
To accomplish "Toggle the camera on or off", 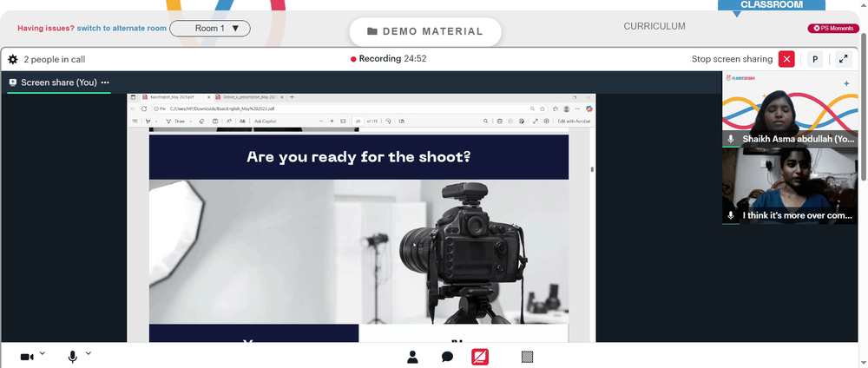I will pyautogui.click(x=27, y=357).
